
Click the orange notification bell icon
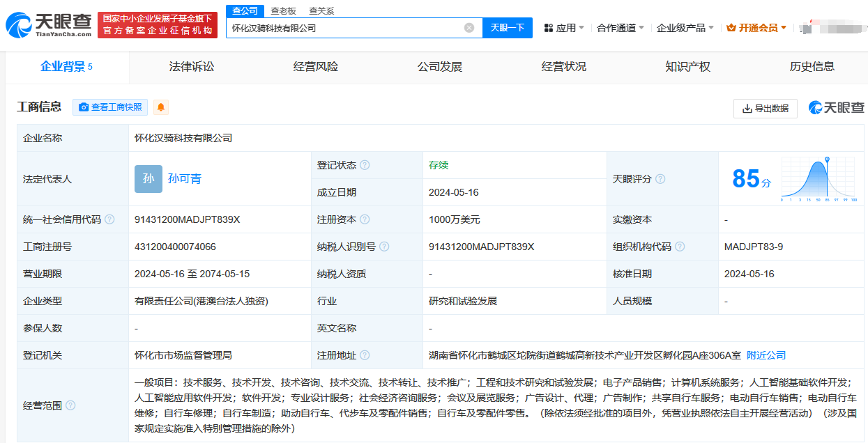pyautogui.click(x=161, y=107)
